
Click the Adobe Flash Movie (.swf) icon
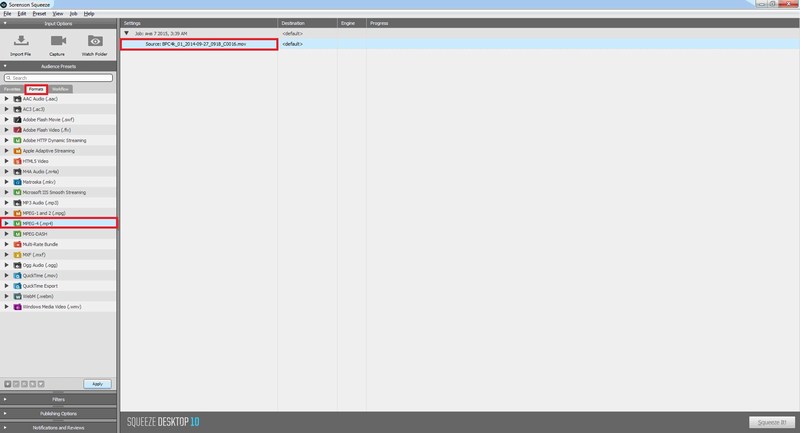click(x=17, y=119)
